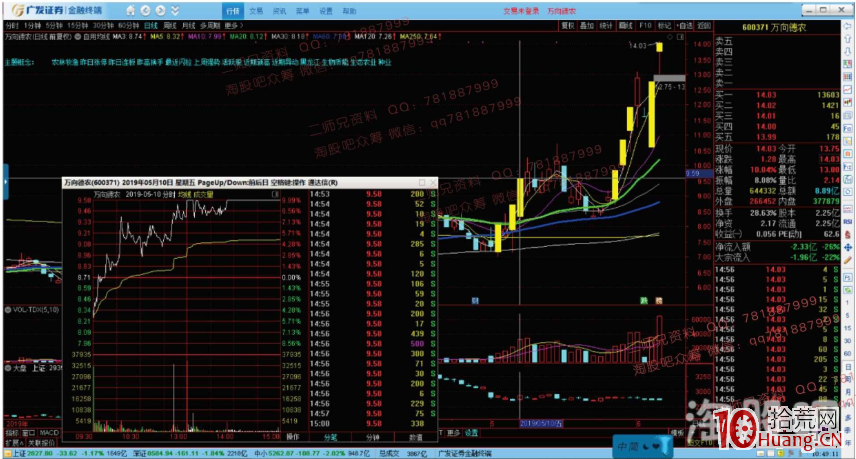
Task: Click the blue cross-arrows icon in right sidebar
Action: point(847,247)
